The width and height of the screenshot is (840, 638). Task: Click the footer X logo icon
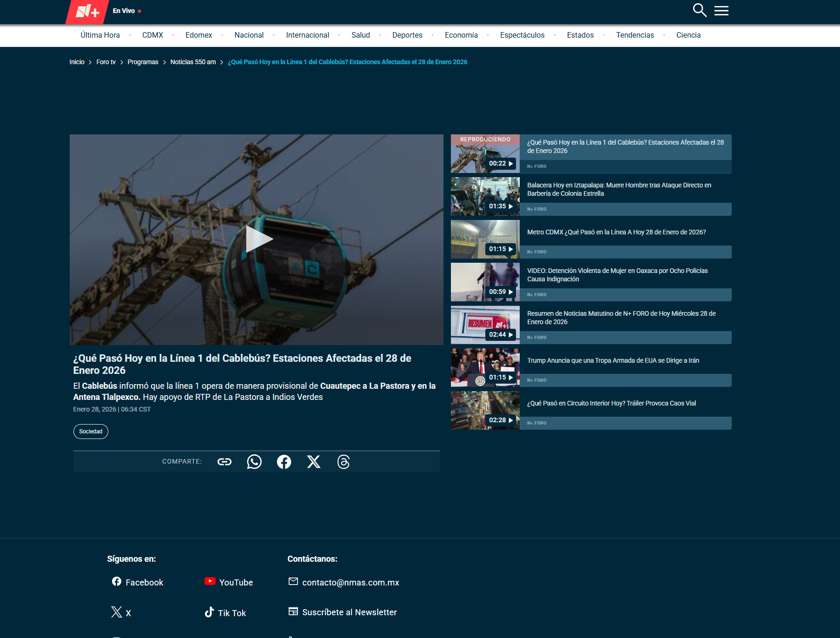click(117, 612)
